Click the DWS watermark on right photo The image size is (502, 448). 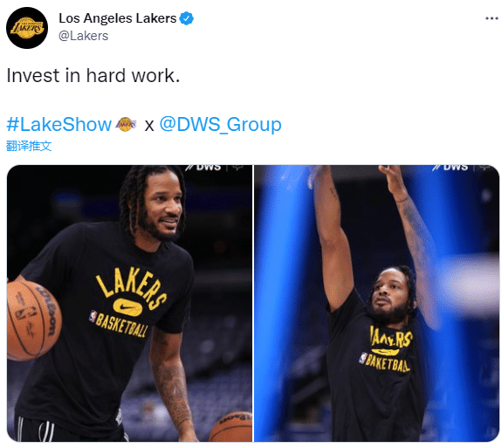pos(452,168)
